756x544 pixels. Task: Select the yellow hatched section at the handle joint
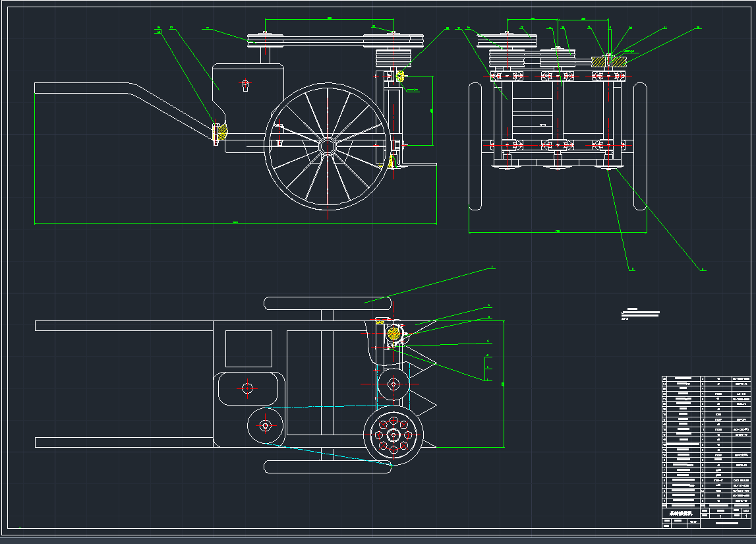[x=223, y=132]
